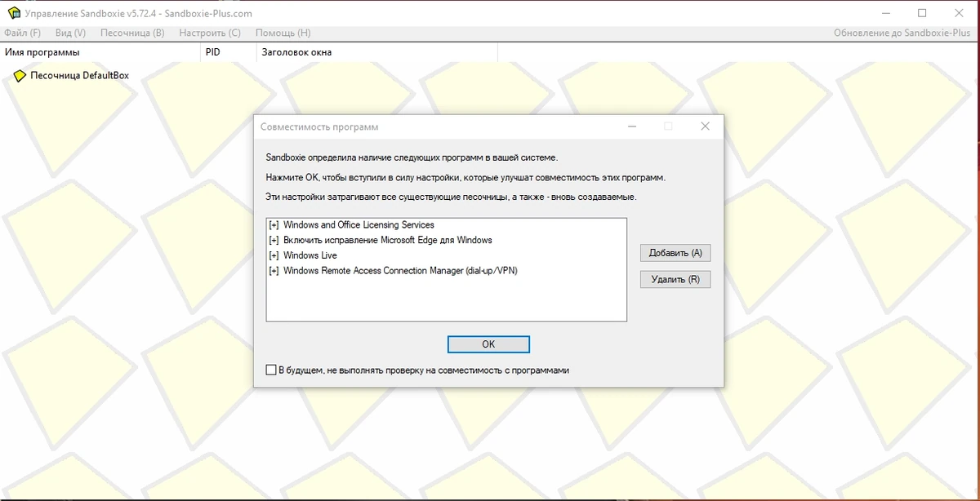This screenshot has width=980, height=501.
Task: Click the Добавить (A) button
Action: pos(675,253)
